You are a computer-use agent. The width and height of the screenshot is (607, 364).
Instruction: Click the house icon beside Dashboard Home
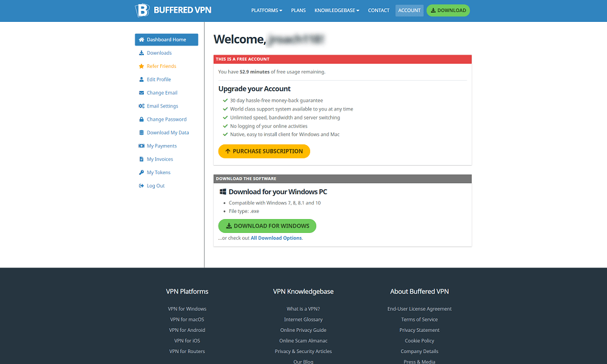(141, 39)
